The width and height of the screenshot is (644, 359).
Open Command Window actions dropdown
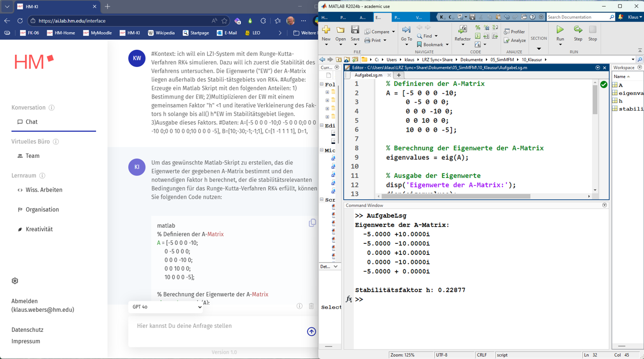[605, 205]
